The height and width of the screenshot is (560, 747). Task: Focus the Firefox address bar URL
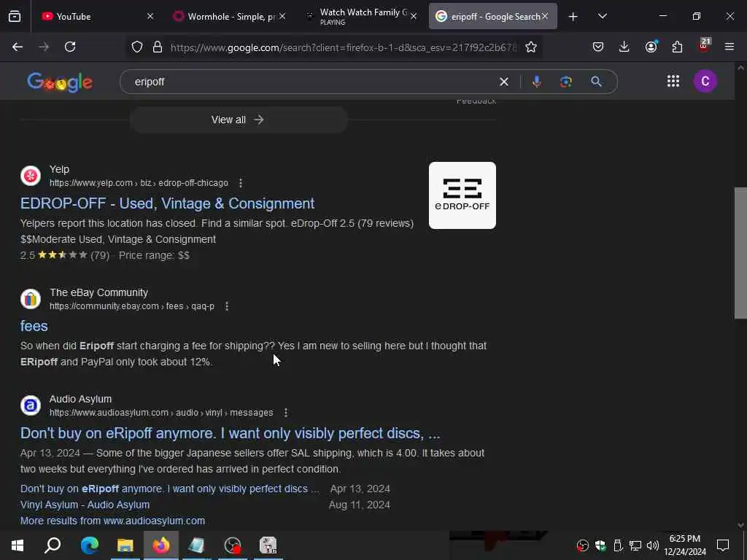(x=343, y=47)
